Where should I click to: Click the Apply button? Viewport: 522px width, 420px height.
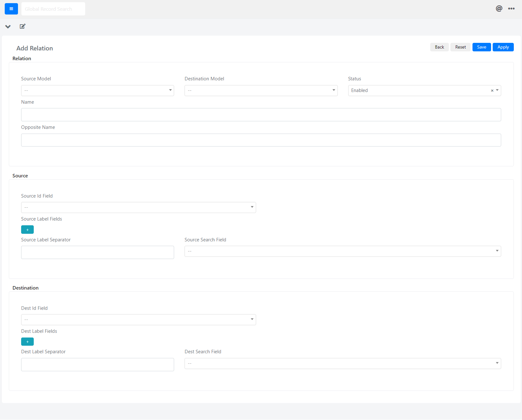click(x=503, y=47)
